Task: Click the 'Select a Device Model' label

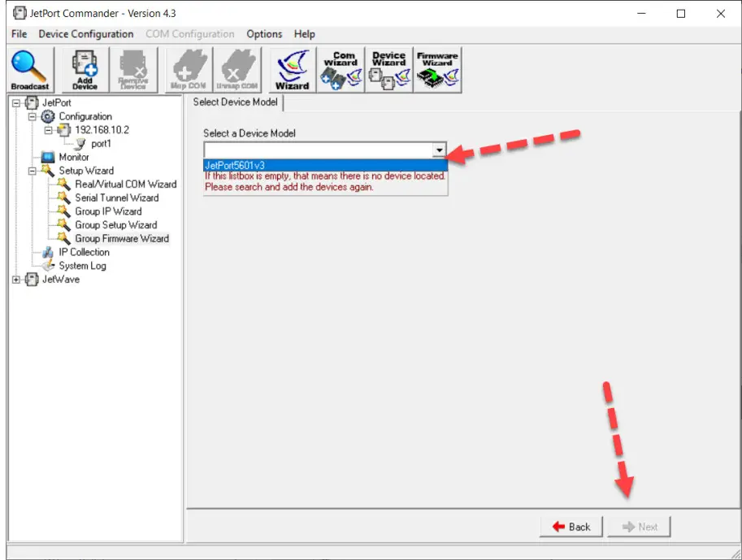Action: tap(250, 133)
